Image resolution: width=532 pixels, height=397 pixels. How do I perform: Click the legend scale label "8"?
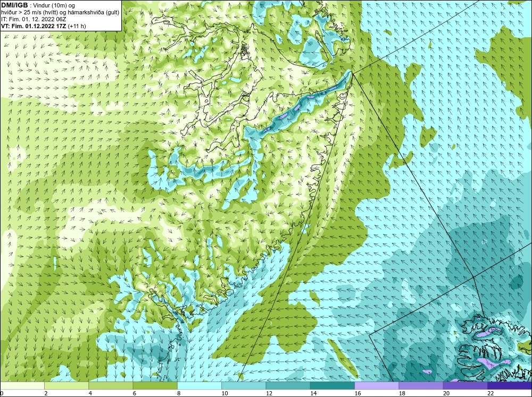179,393
